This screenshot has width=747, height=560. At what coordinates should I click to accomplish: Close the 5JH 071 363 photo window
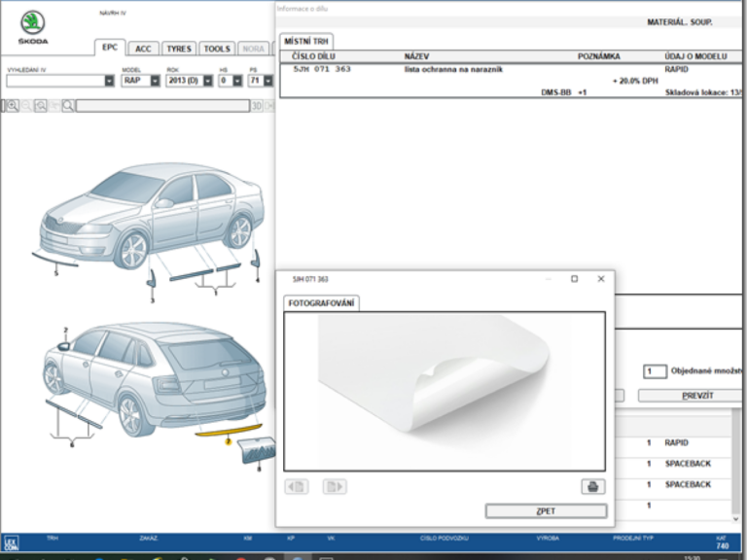pyautogui.click(x=601, y=279)
